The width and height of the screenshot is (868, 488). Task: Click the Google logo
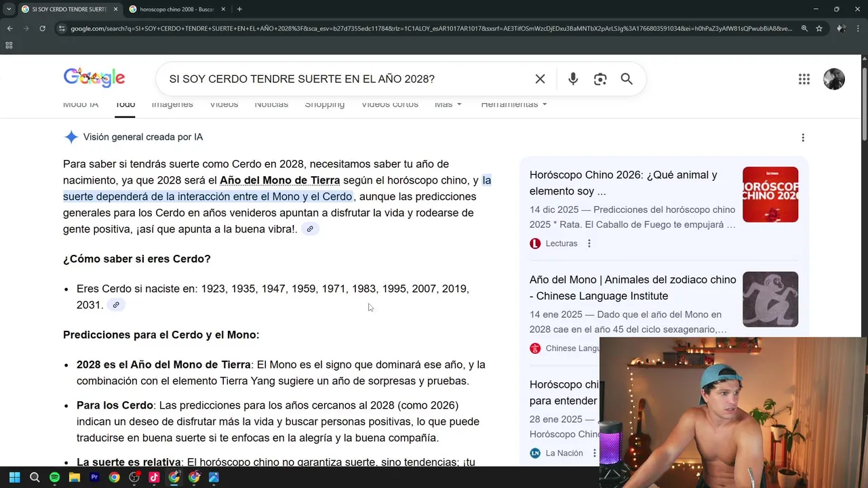pyautogui.click(x=94, y=78)
